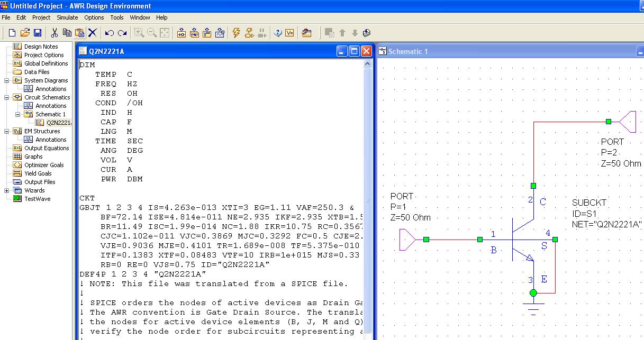Open the Window menu
Image resolution: width=644 pixels, height=340 pixels.
(x=140, y=17)
